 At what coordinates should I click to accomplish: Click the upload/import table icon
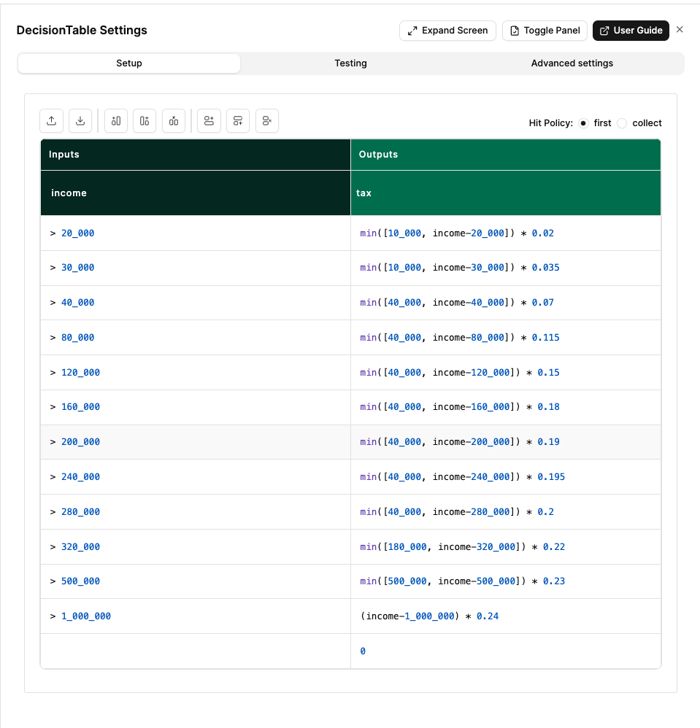pos(52,120)
